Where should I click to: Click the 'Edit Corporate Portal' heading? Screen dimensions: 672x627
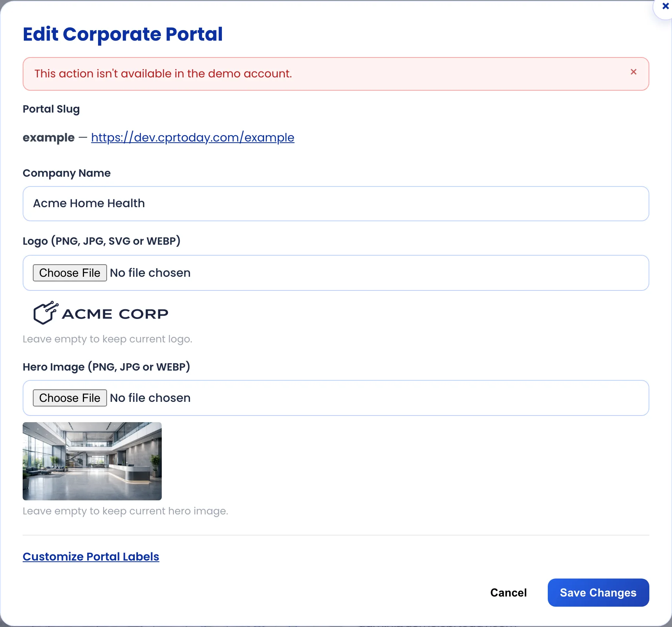click(x=123, y=34)
